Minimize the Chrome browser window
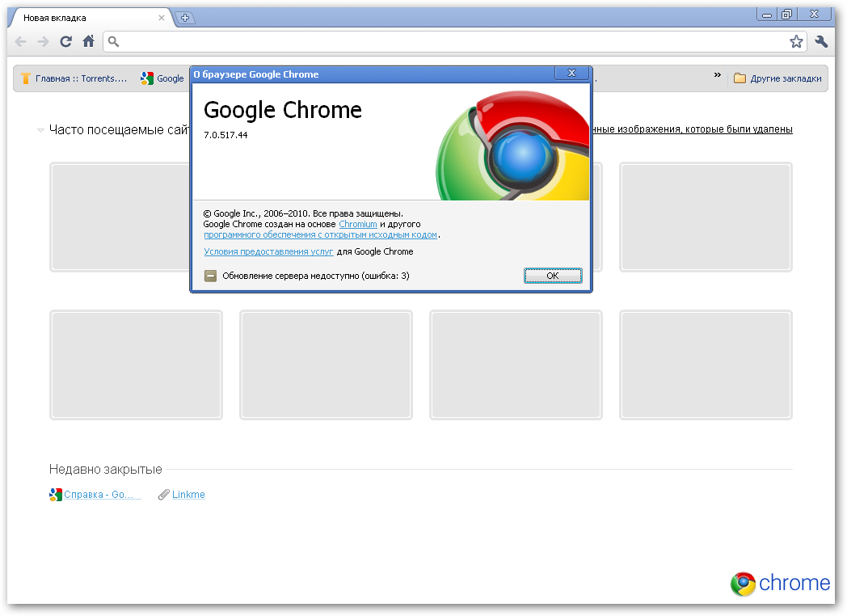This screenshot has width=847, height=616. [766, 15]
